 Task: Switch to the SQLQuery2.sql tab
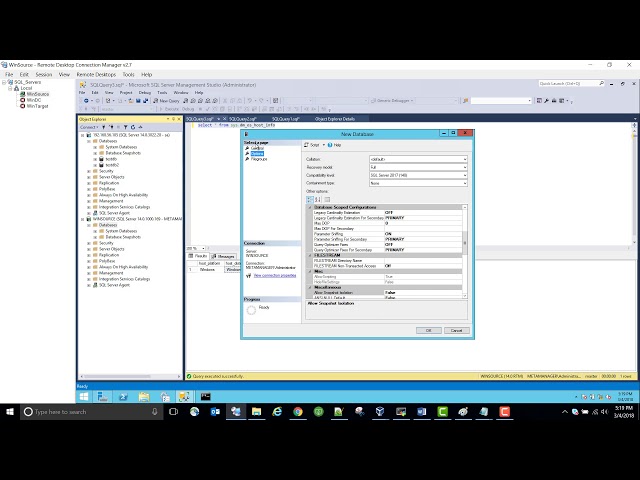click(x=242, y=119)
